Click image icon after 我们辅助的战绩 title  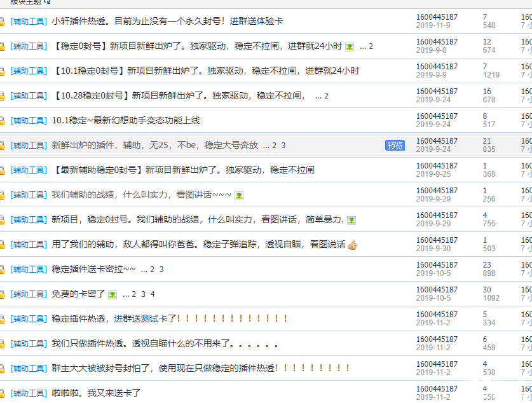(239, 195)
